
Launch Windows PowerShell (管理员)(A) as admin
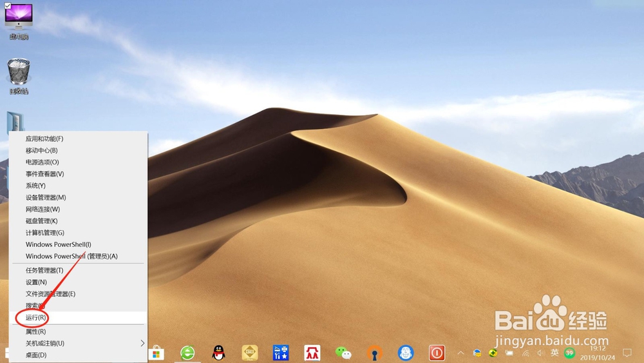coord(78,256)
